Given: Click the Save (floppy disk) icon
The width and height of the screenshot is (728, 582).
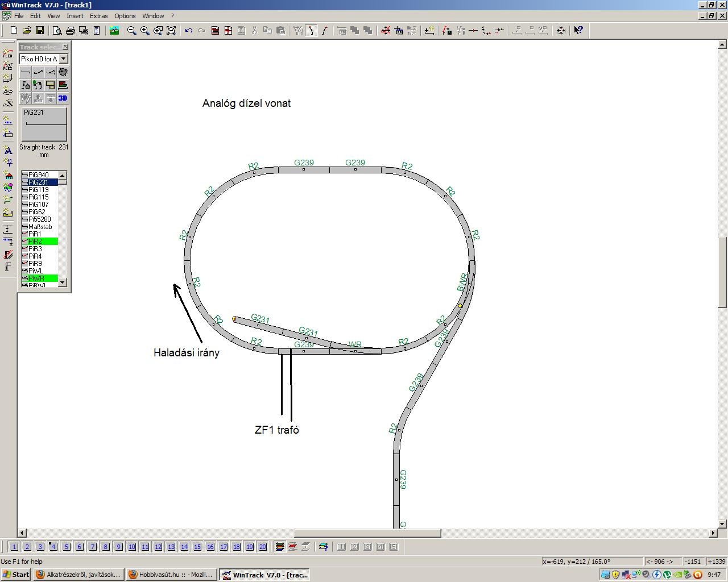Looking at the screenshot, I should 40,31.
